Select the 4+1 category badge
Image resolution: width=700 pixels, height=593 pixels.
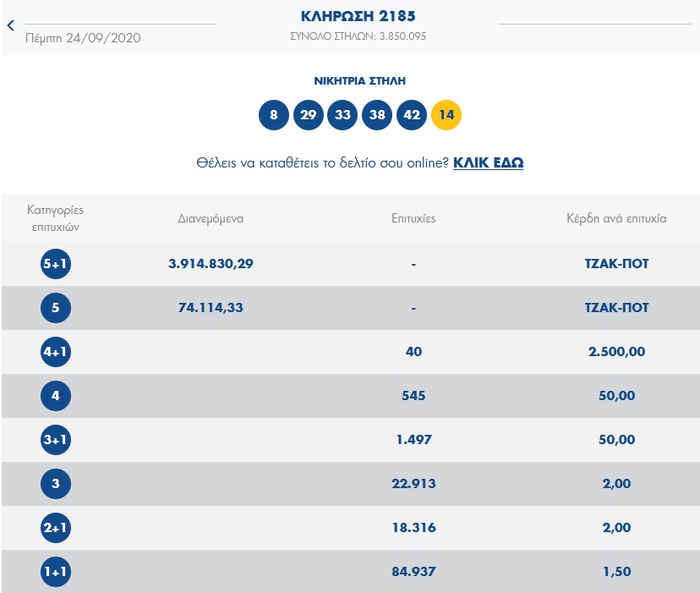pos(56,352)
